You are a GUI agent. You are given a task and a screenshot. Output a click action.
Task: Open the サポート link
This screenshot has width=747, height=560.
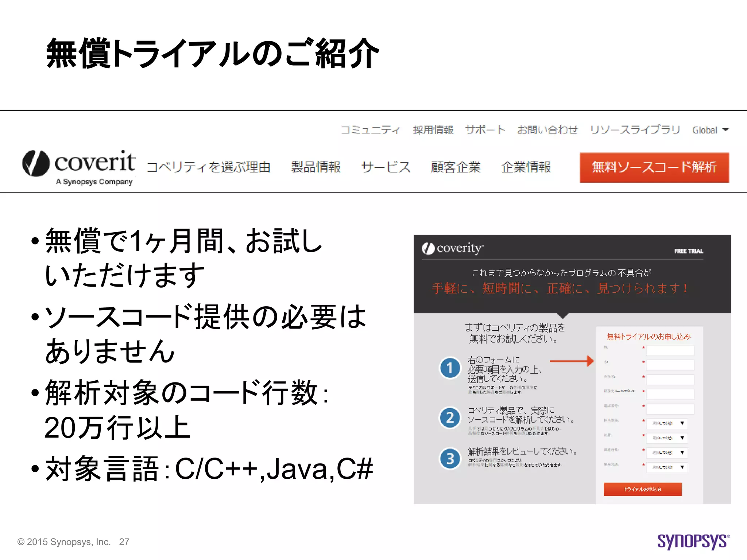485,130
